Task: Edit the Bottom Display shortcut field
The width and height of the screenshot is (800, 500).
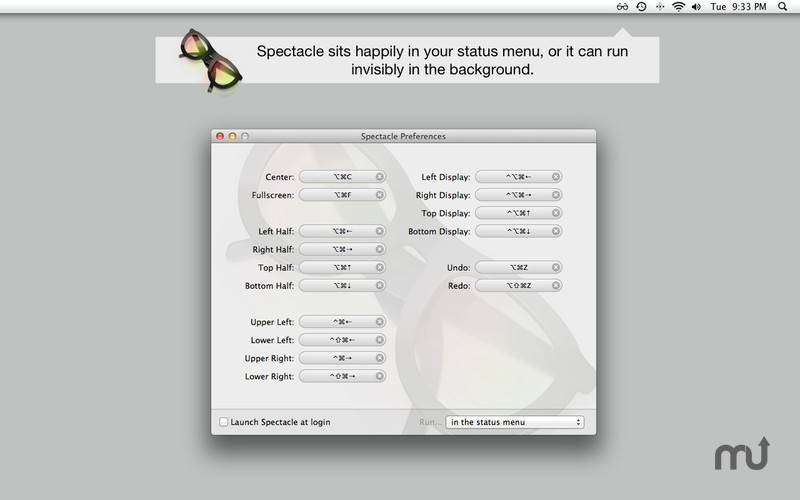Action: [x=518, y=231]
